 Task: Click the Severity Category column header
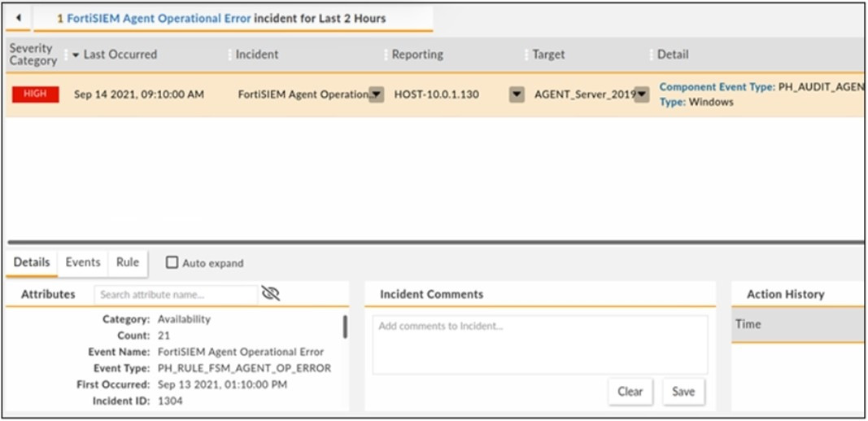pyautogui.click(x=33, y=55)
